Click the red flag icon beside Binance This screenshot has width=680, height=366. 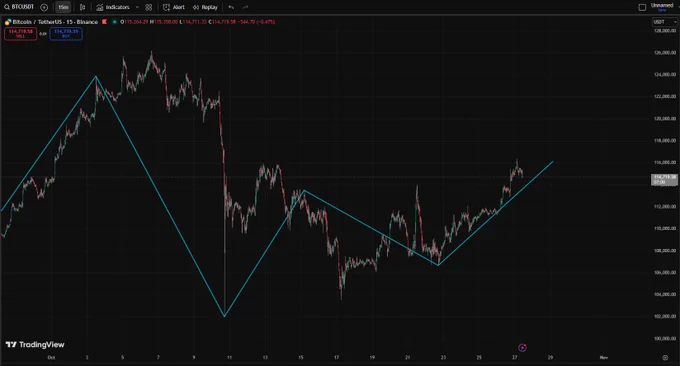click(x=105, y=22)
